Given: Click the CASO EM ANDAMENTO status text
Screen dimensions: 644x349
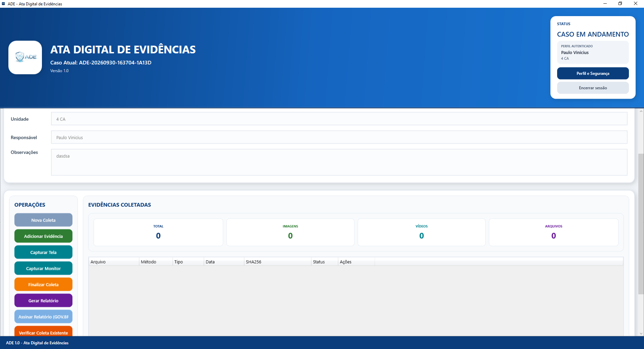Looking at the screenshot, I should pyautogui.click(x=593, y=34).
